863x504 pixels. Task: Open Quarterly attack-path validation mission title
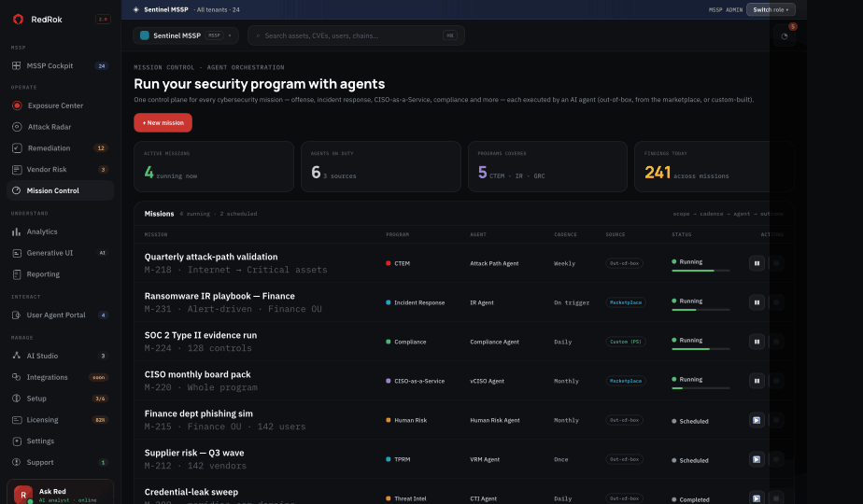tap(211, 257)
